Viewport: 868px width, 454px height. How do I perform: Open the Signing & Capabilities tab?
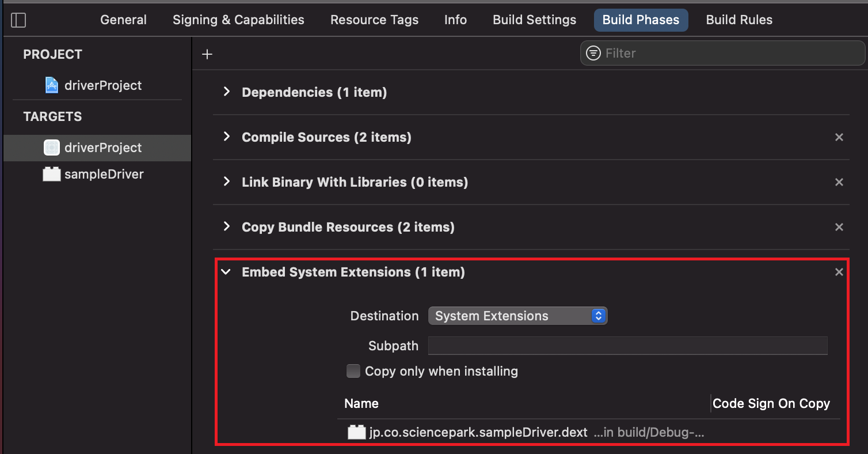click(x=238, y=20)
